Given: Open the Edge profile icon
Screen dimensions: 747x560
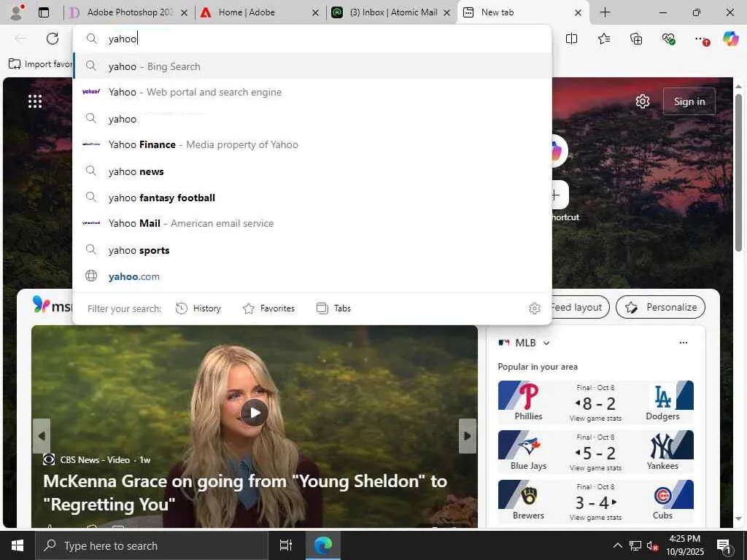Looking at the screenshot, I should point(18,12).
